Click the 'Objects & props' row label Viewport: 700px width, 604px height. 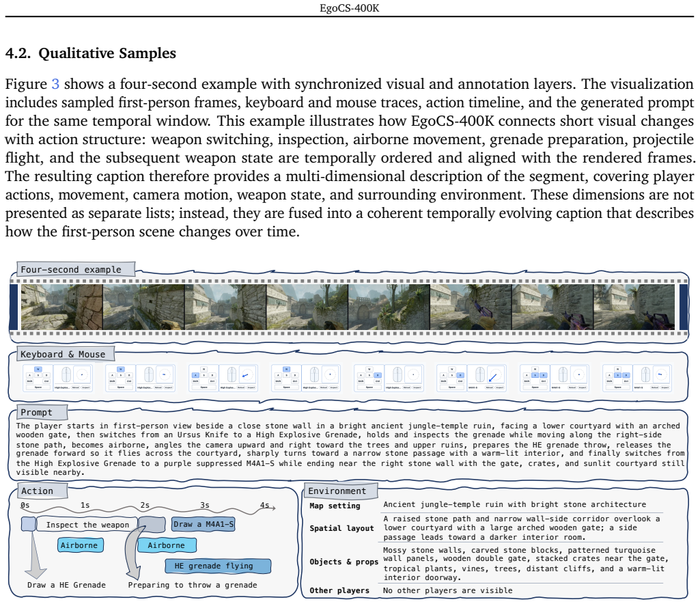click(x=344, y=562)
